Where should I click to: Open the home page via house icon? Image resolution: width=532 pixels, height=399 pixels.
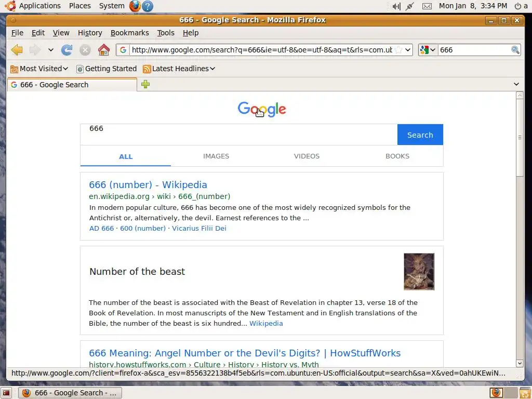(104, 50)
